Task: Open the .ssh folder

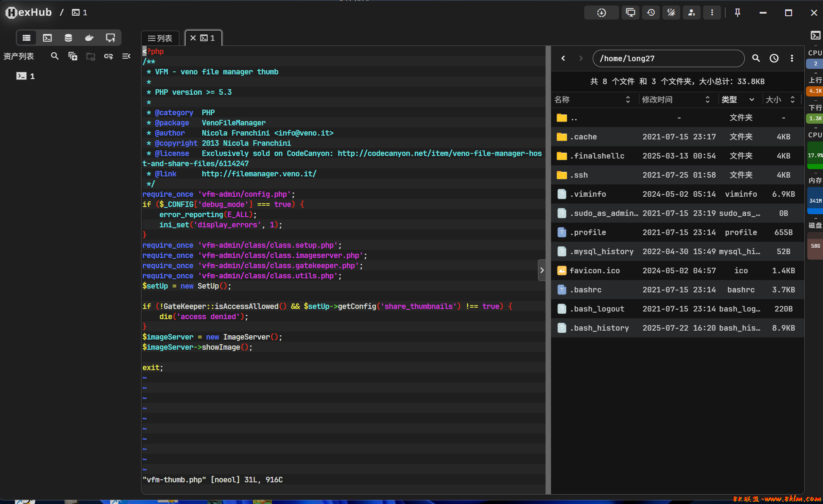Action: (x=677, y=175)
